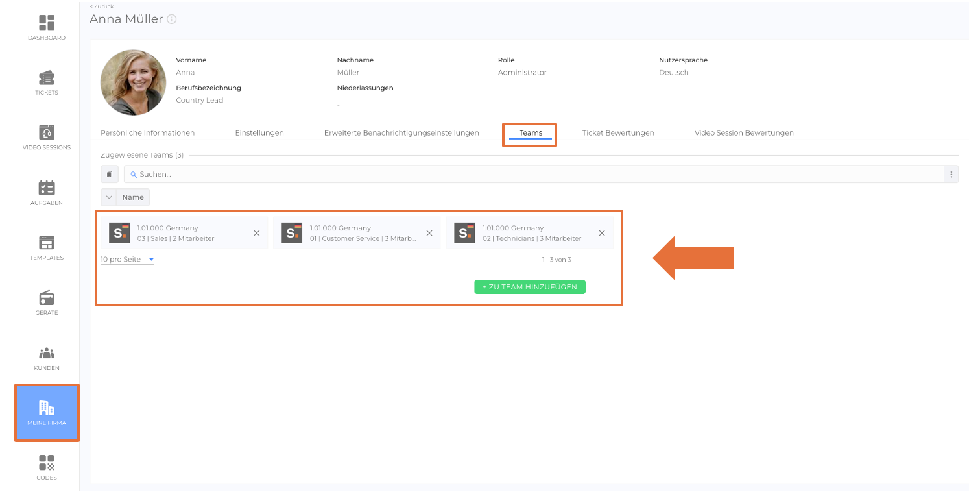The height and width of the screenshot is (492, 980).
Task: Open the three-dot options menu by search
Action: [951, 174]
